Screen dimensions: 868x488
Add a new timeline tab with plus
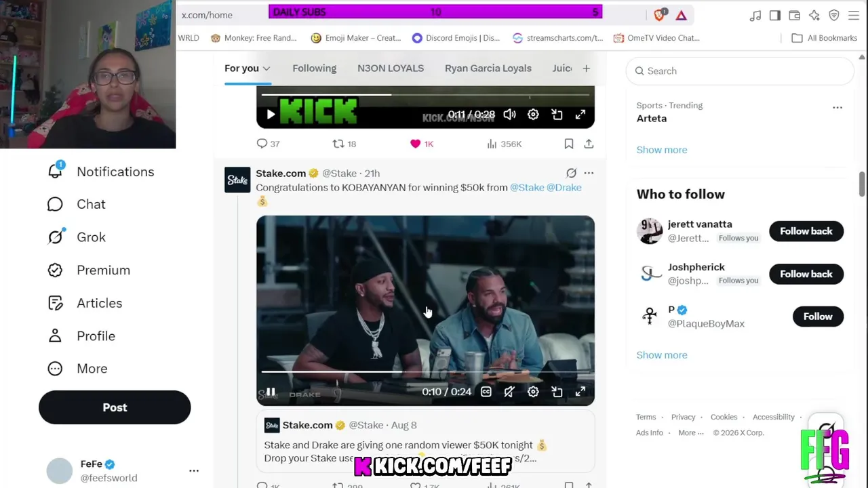[x=586, y=68]
